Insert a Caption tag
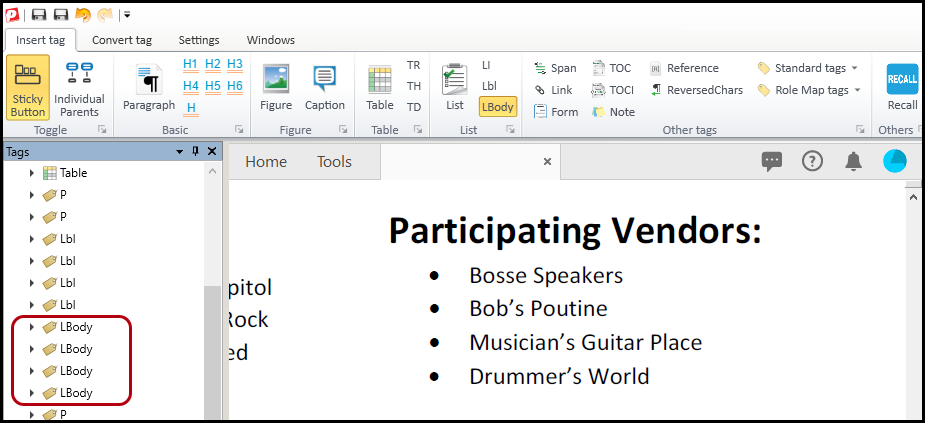 (324, 88)
